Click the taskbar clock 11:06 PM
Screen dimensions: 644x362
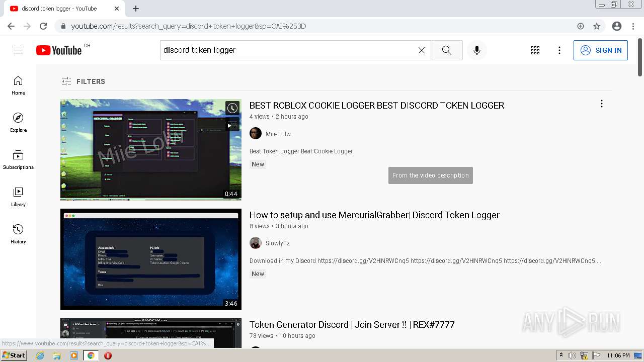[618, 355]
